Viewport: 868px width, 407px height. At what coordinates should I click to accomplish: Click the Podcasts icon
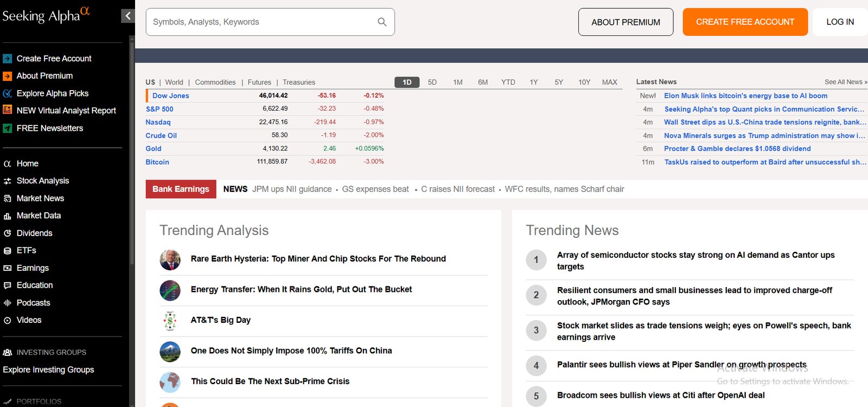(8, 303)
